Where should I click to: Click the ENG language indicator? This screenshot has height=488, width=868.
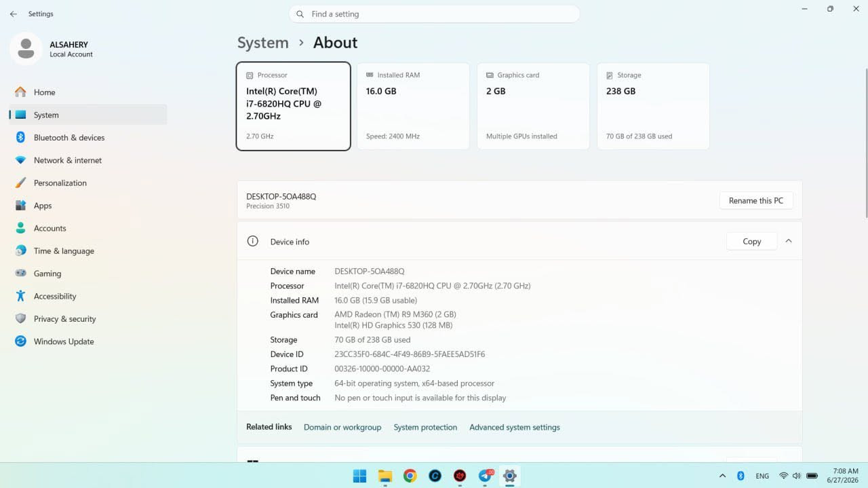tap(762, 476)
